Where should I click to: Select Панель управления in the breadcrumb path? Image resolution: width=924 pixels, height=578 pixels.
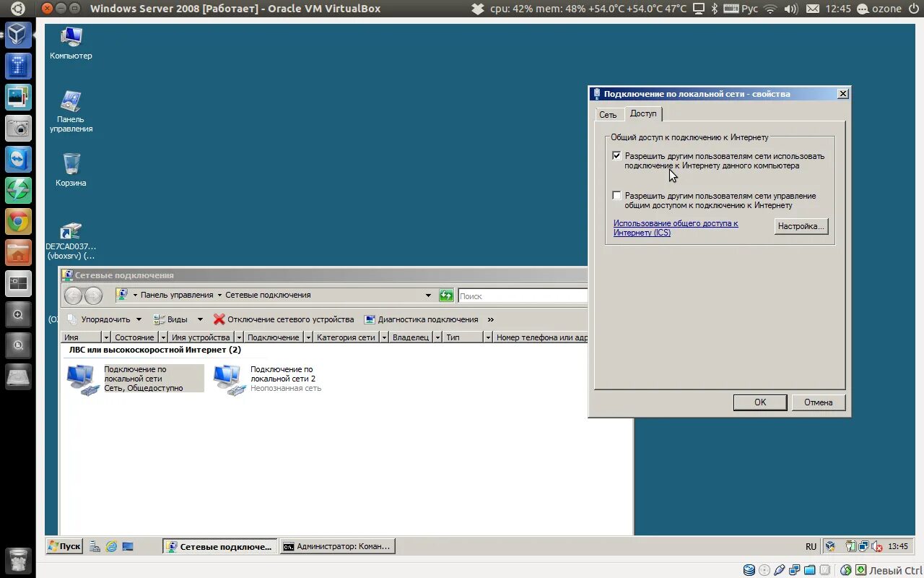coord(177,295)
